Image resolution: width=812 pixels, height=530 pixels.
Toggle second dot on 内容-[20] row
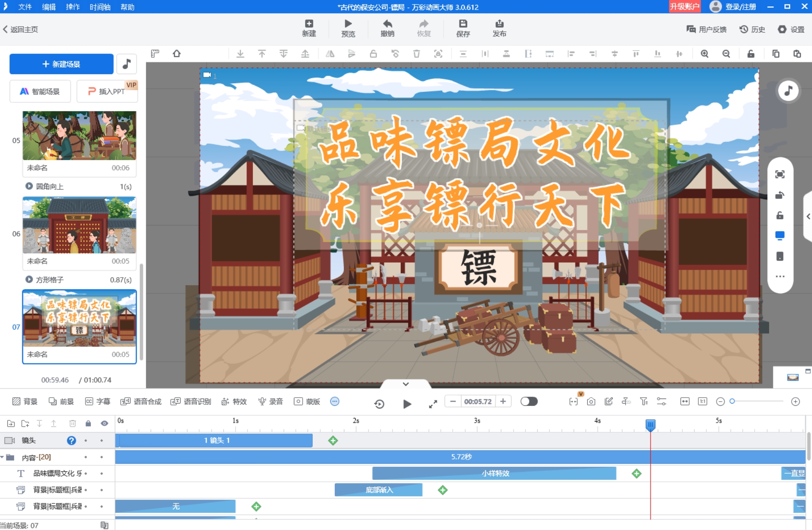pyautogui.click(x=101, y=457)
